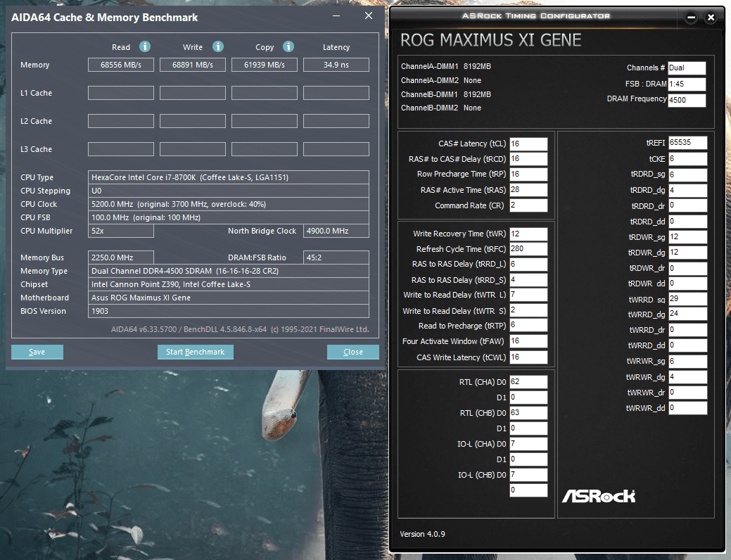The image size is (731, 560).
Task: Click the RAS# to CAS# Delay (tRCD) field
Action: (528, 159)
